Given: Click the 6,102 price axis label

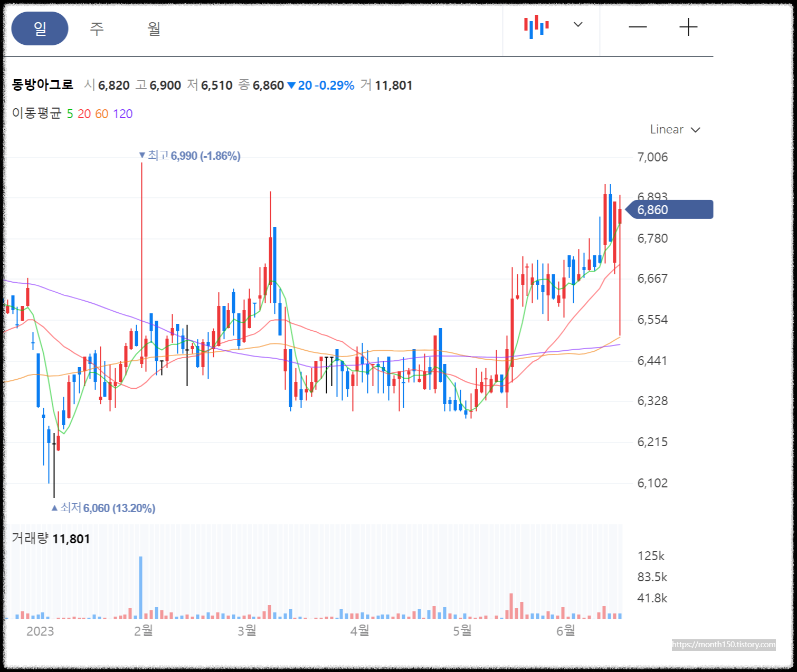Looking at the screenshot, I should tap(652, 483).
